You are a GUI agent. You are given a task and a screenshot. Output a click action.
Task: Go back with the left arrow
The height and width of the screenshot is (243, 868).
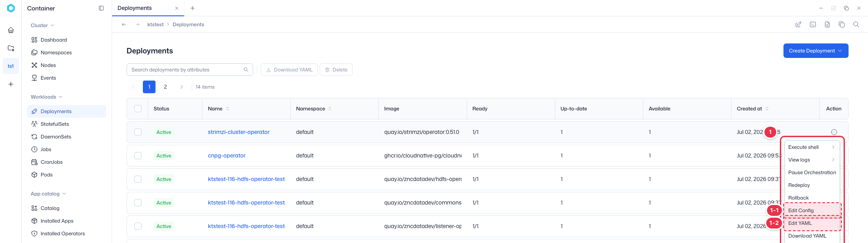coord(124,24)
